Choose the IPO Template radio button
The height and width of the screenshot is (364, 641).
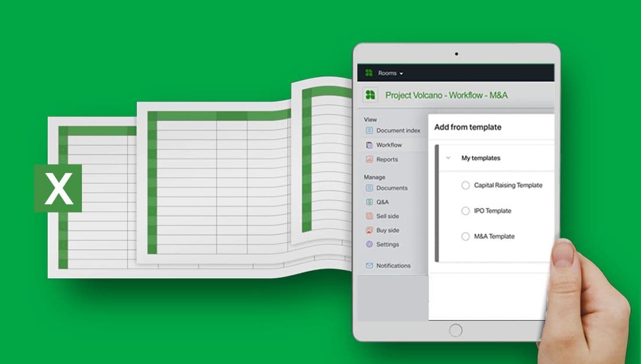[x=465, y=211]
